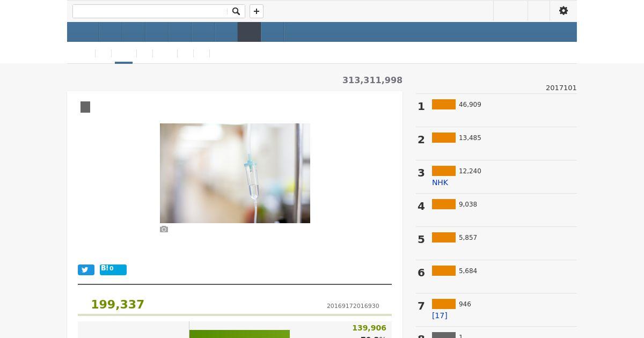Select the dark highlighted navigation tab
Viewport: 644px width, 338px height.
click(249, 32)
